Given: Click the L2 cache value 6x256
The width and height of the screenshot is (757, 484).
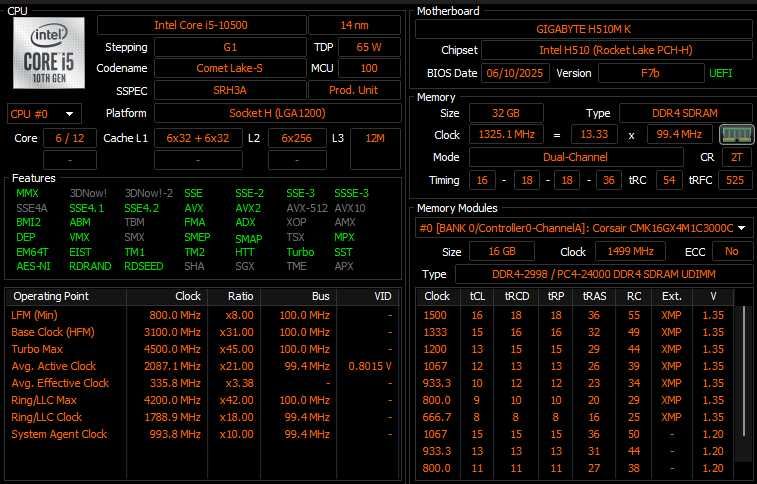Looking at the screenshot, I should click(297, 138).
